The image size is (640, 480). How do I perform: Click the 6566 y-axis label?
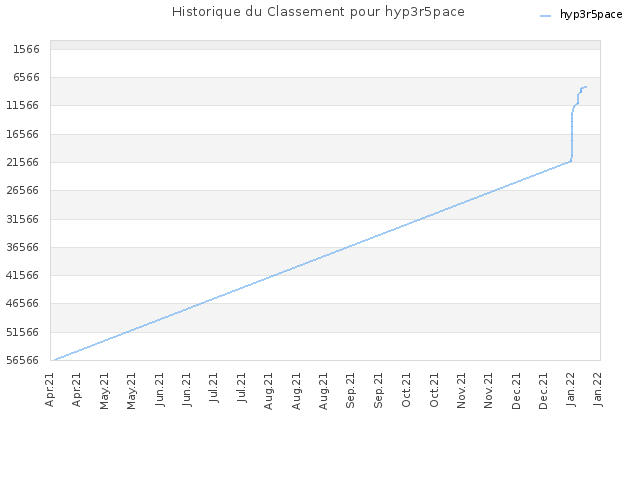tap(27, 77)
